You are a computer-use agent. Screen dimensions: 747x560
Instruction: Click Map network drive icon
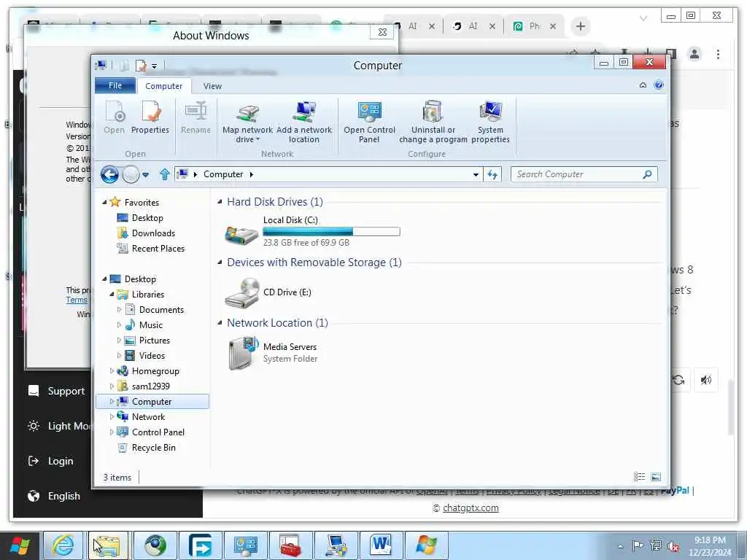coord(248,112)
